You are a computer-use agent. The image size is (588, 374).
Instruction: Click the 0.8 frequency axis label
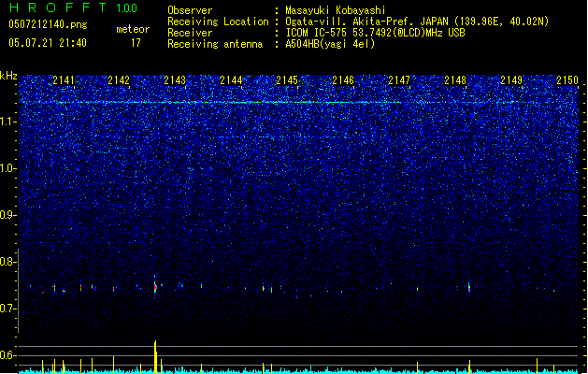pyautogui.click(x=8, y=262)
